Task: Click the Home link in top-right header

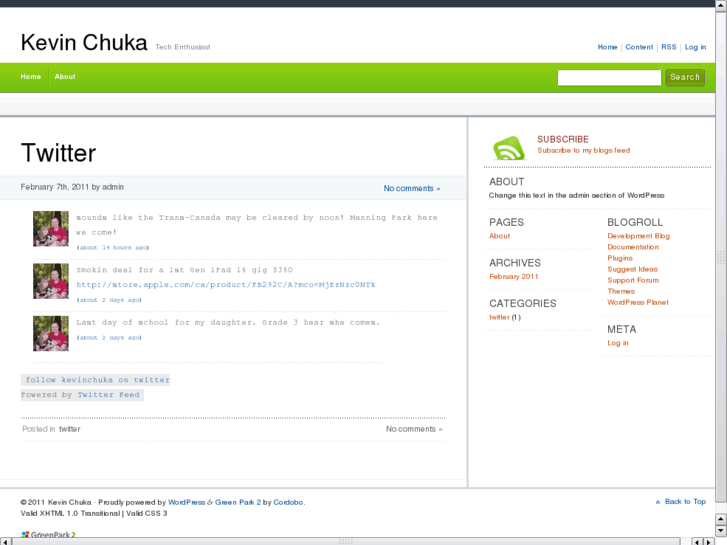Action: click(x=607, y=47)
